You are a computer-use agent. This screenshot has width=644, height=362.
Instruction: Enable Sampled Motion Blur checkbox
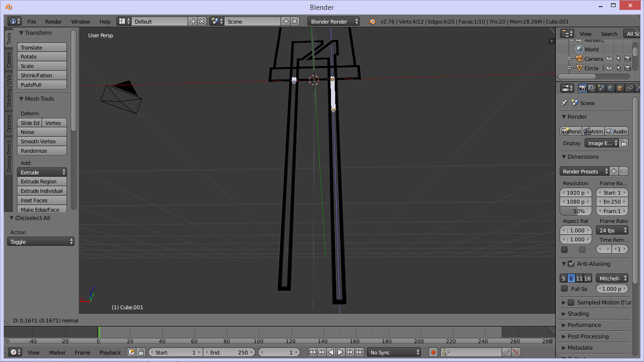pos(571,302)
